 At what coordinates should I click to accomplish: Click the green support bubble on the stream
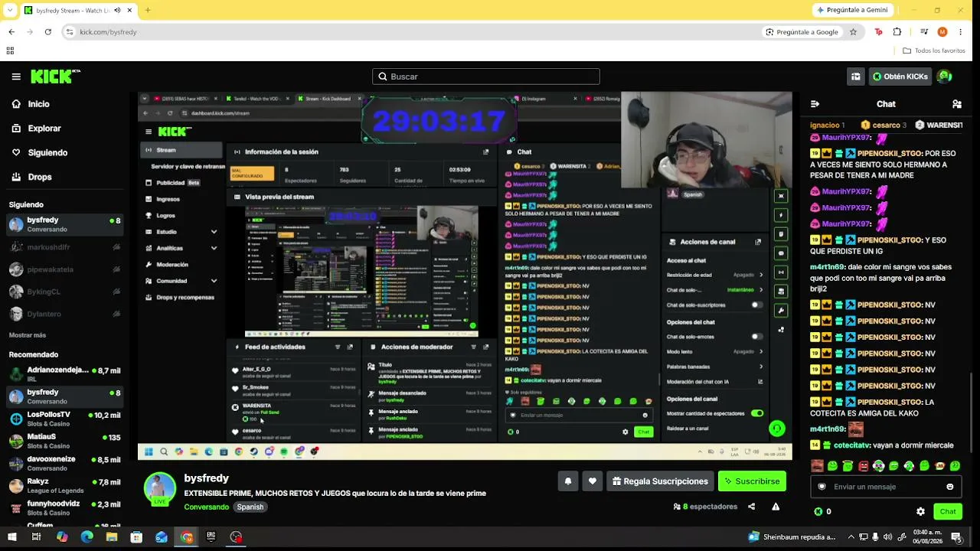[777, 429]
